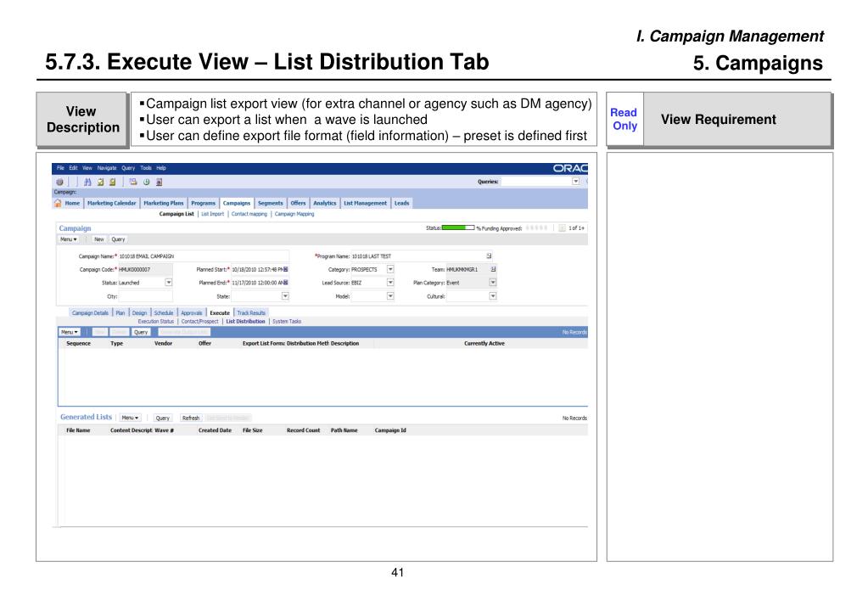Click Query in Campaign applet
The width and height of the screenshot is (868, 601).
click(118, 239)
